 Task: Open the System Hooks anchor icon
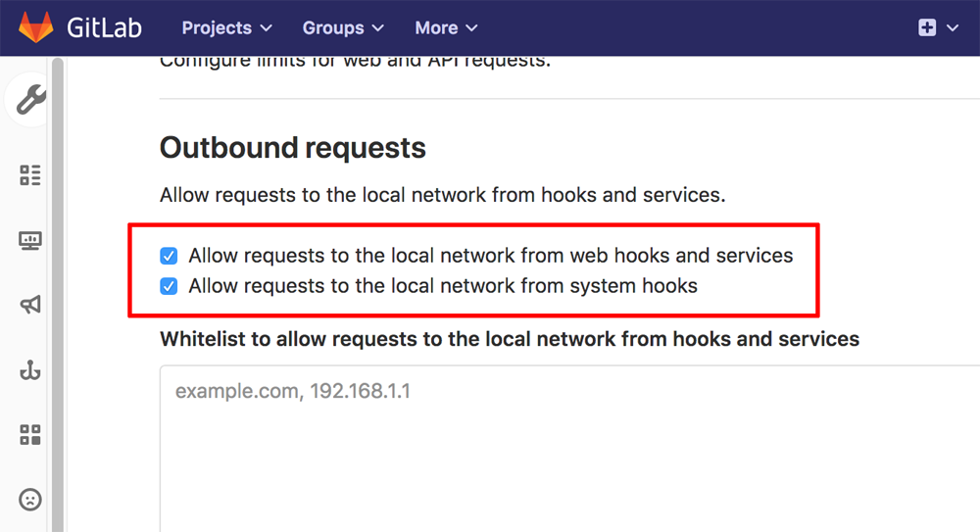30,370
